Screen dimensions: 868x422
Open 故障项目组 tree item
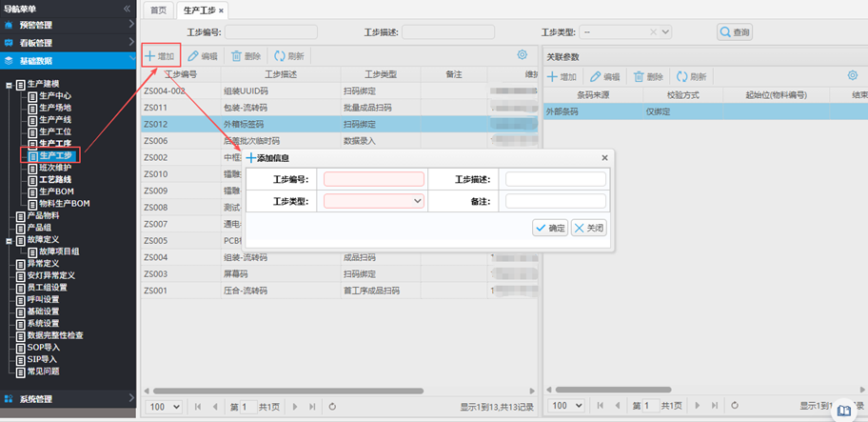click(x=59, y=251)
